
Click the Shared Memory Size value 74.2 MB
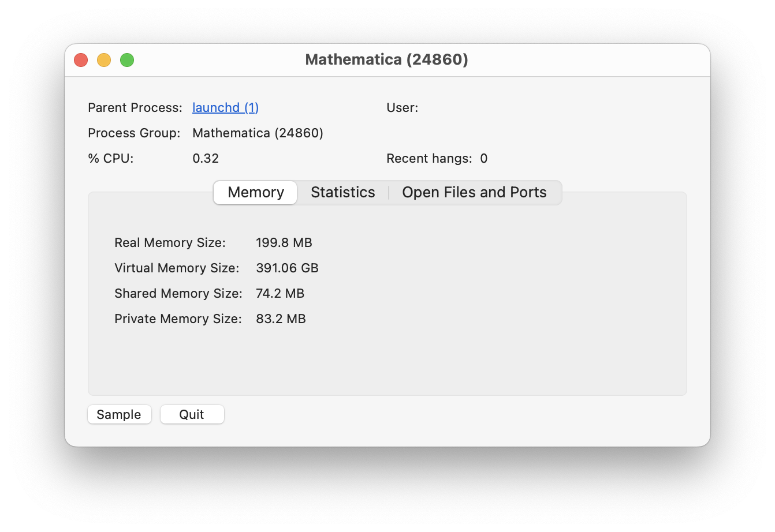(x=280, y=294)
